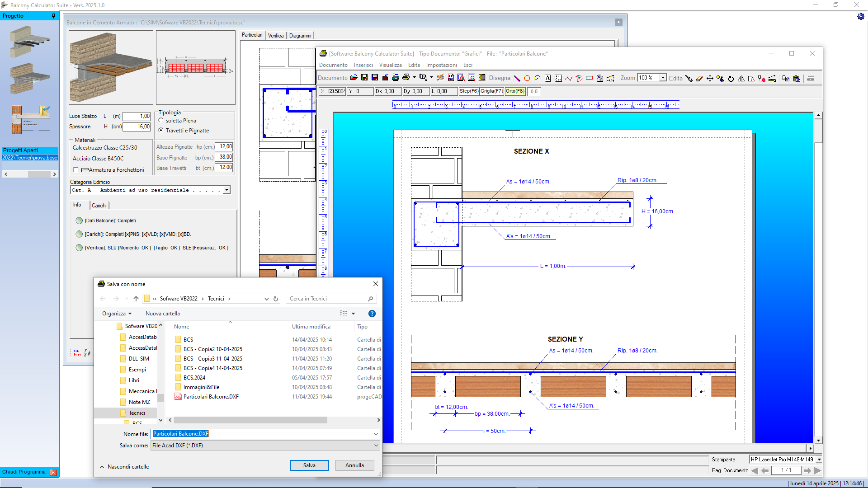Expand the 'Salva come' file type dropdown
This screenshot has width=868, height=488.
pos(376,446)
